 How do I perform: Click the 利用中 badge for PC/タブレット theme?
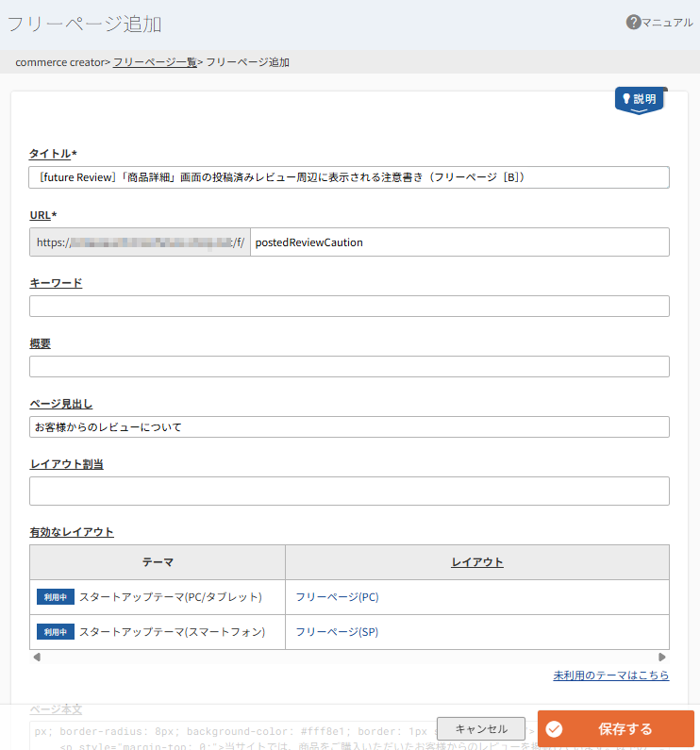[x=56, y=597]
